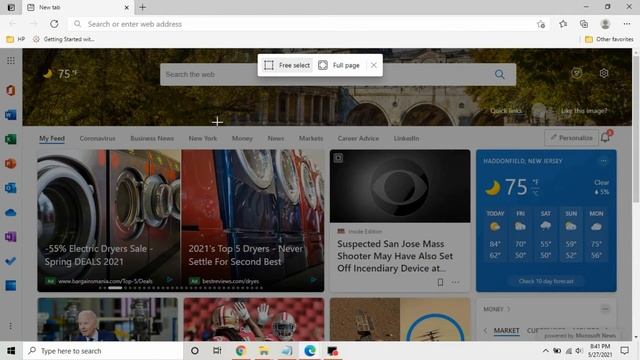Open the Money card options menu
Viewport: 640px width, 360px height.
[605, 309]
